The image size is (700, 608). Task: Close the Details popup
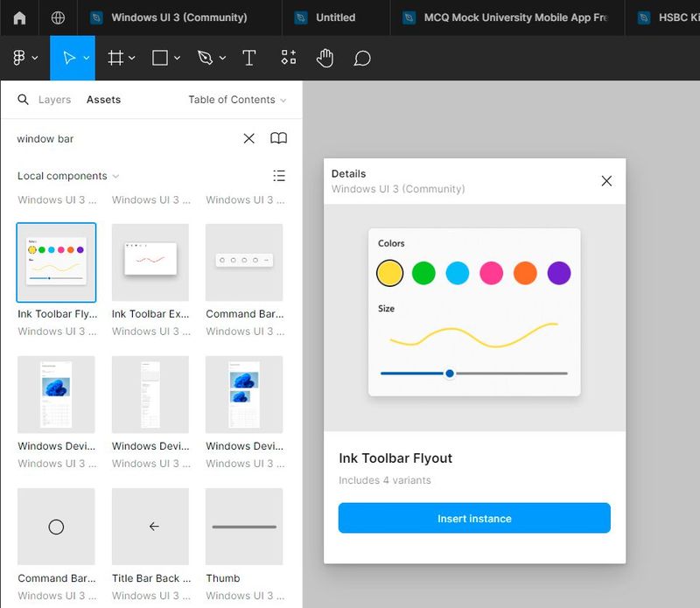(606, 181)
